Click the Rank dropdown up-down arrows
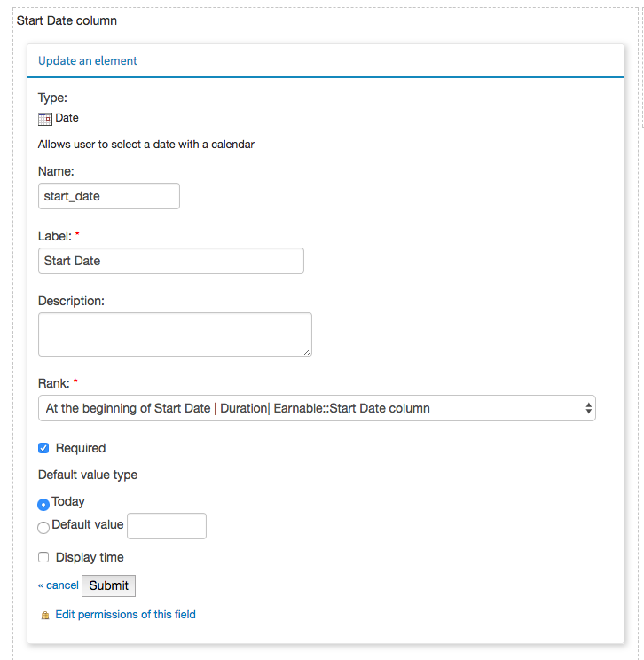 coord(588,408)
